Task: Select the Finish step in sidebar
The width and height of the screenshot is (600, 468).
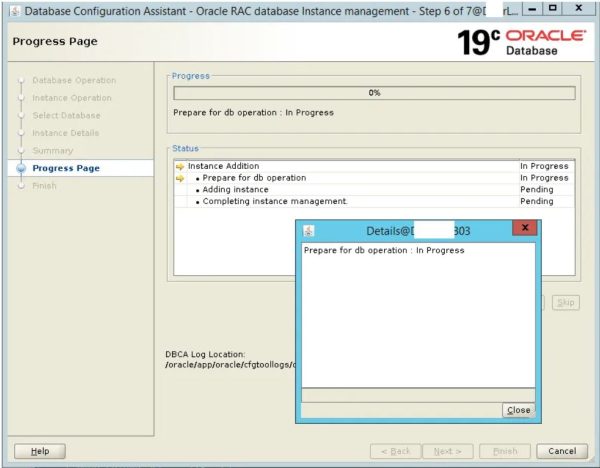Action: [45, 185]
